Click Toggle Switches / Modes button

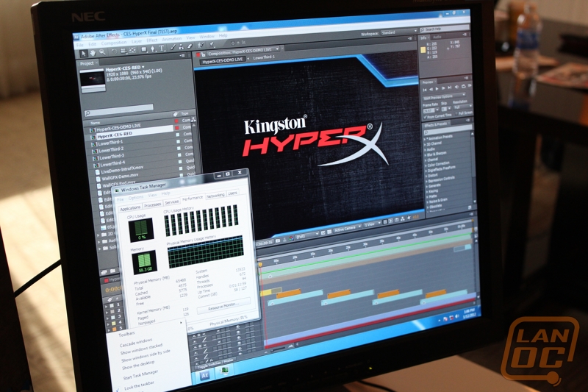tap(215, 363)
